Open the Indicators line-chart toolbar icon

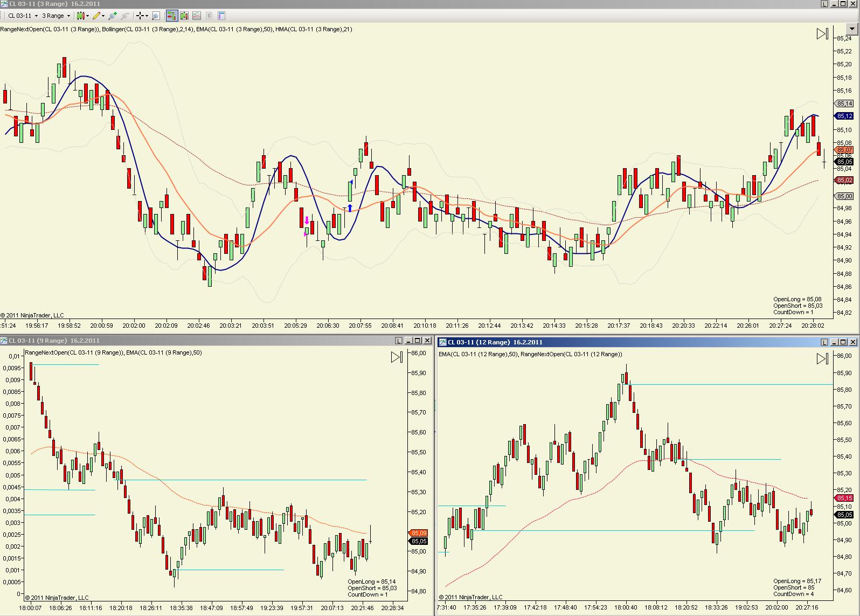tap(197, 16)
